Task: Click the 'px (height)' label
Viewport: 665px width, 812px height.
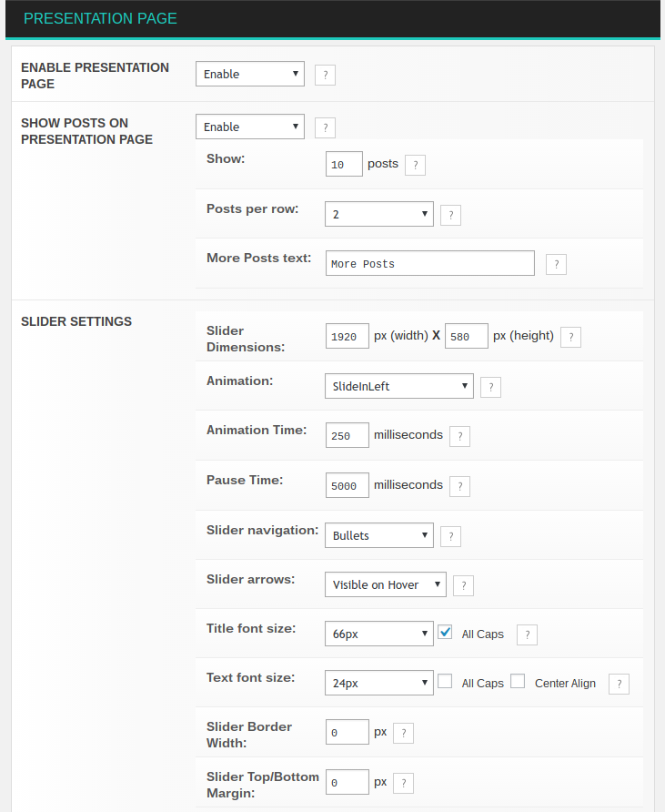Action: (x=523, y=336)
